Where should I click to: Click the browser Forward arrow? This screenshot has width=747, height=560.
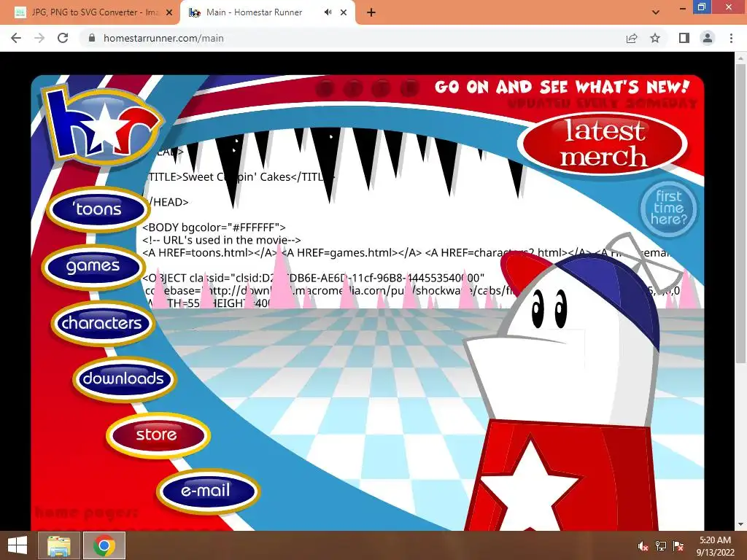click(x=39, y=38)
